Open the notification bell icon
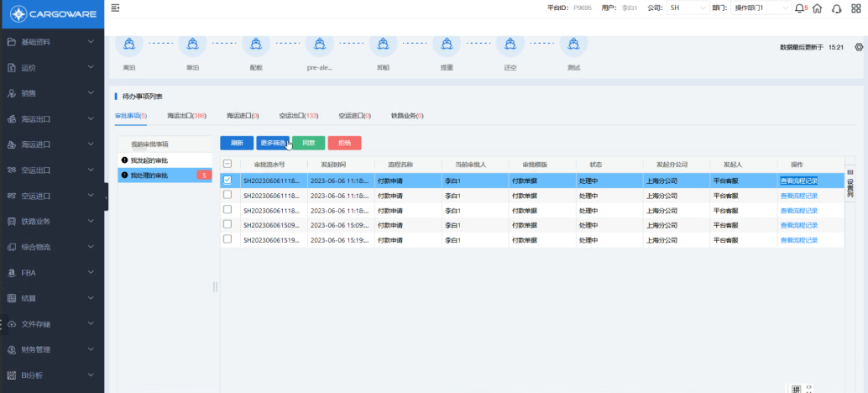 [x=800, y=8]
